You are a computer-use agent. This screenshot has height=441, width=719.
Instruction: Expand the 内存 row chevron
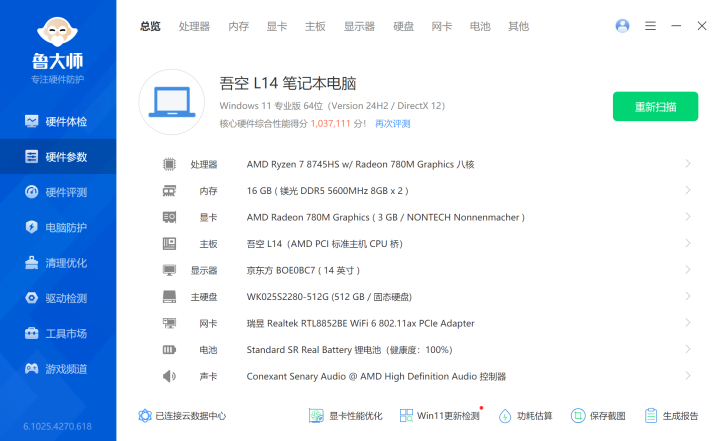(687, 190)
